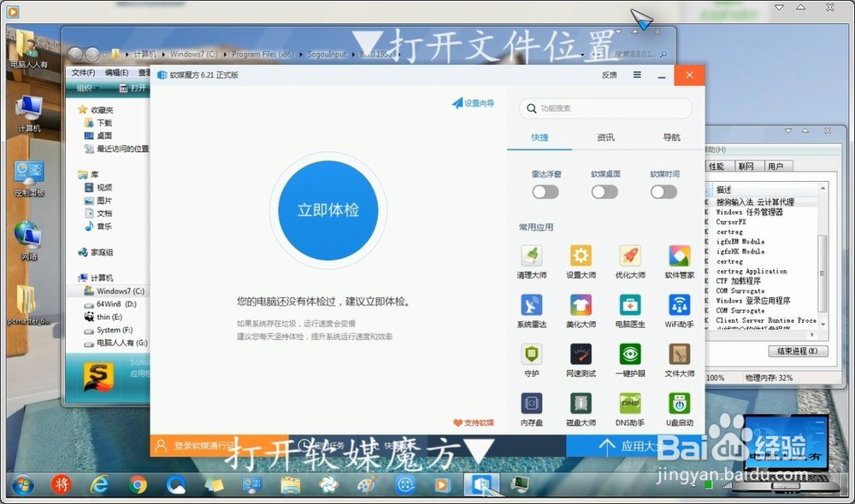Click 打开 in Explorer toolbar
Viewport: 855px width, 504px height.
pyautogui.click(x=133, y=88)
